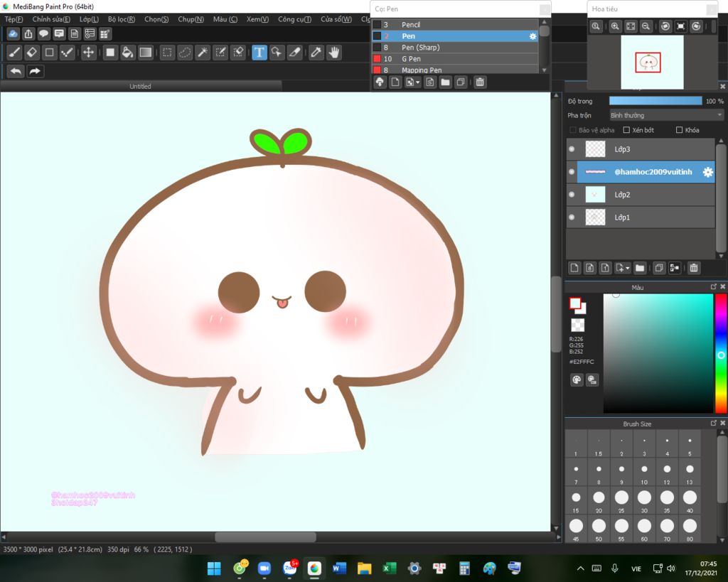
Task: Open the Pha trộn blend mode dropdown
Action: [x=666, y=115]
